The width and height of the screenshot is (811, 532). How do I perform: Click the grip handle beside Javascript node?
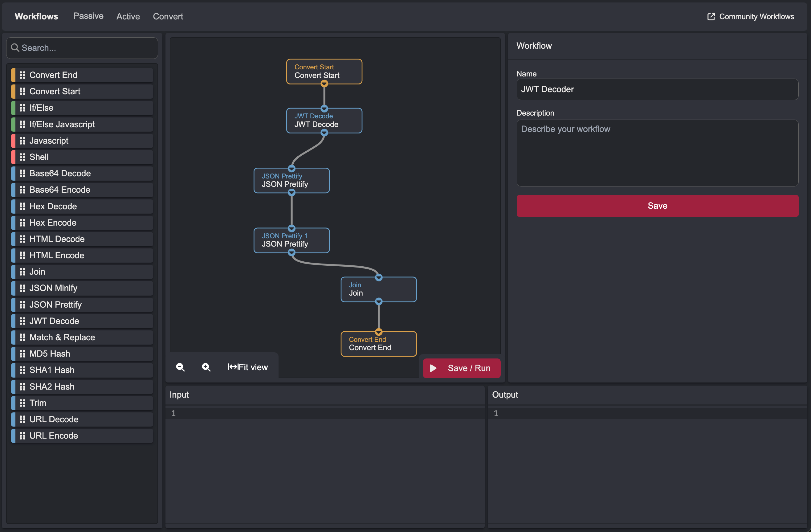tap(22, 141)
